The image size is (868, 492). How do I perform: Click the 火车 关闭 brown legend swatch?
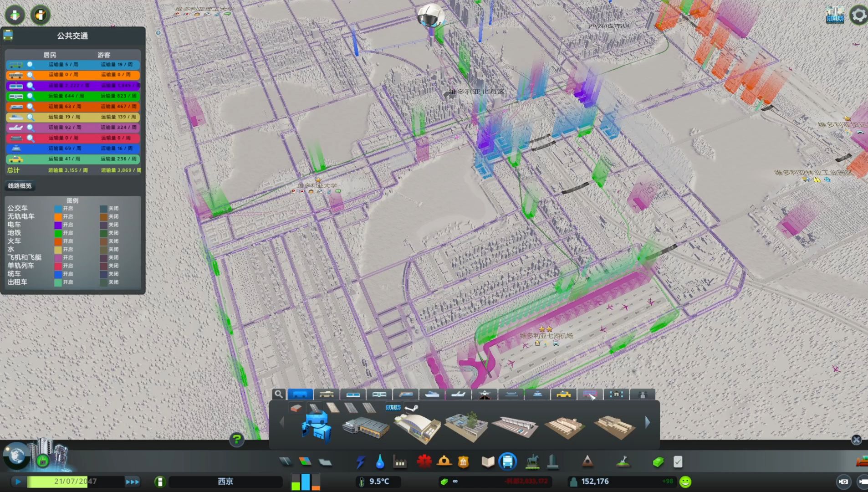point(103,241)
